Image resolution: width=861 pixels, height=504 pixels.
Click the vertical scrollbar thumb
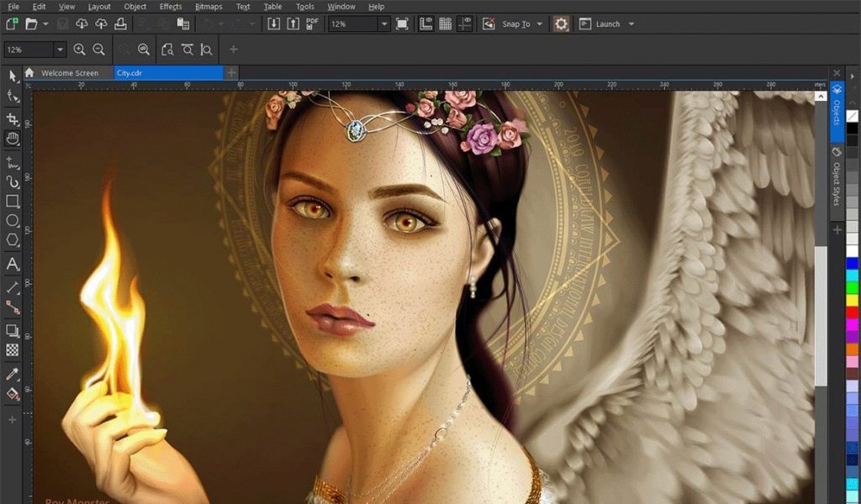(821, 316)
